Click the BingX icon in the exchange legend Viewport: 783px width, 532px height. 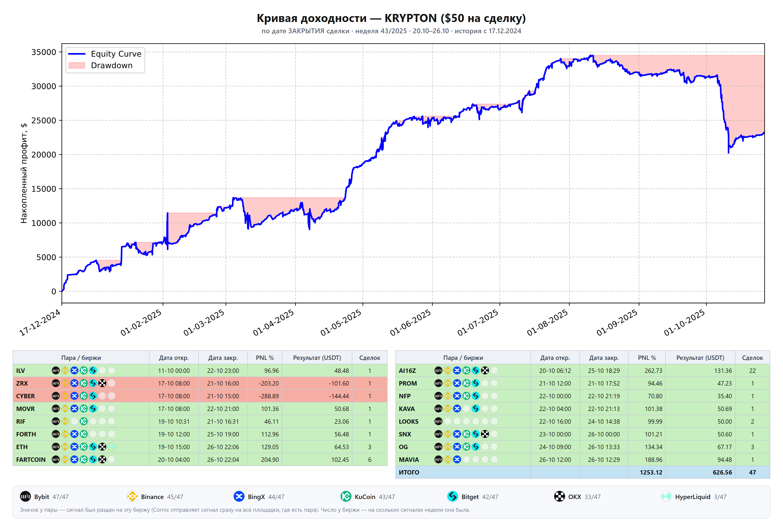(239, 496)
